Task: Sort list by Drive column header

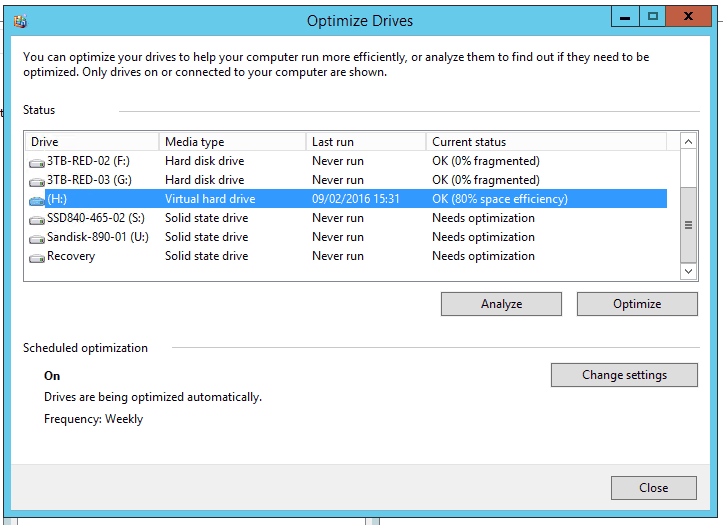Action: pos(91,142)
